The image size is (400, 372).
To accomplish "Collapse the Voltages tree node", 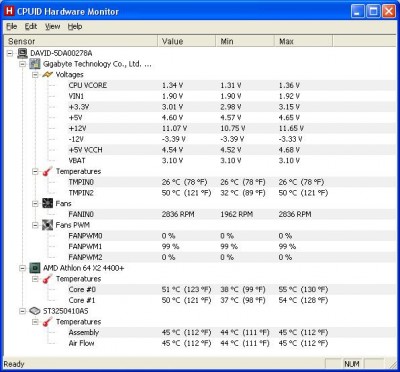I will [35, 75].
